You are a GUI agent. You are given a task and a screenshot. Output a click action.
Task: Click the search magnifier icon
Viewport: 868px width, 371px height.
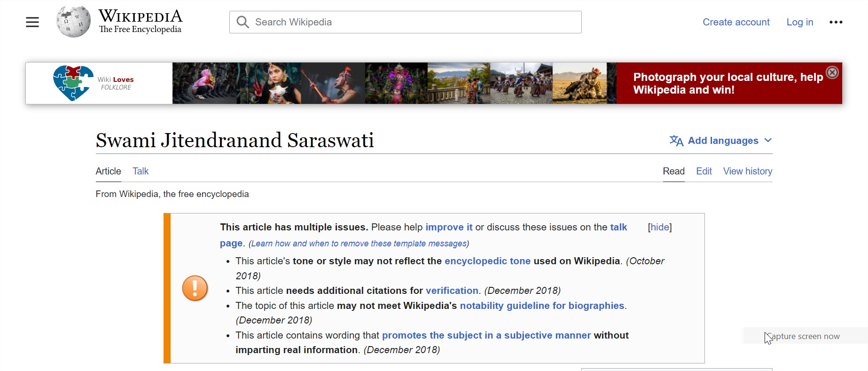click(242, 22)
